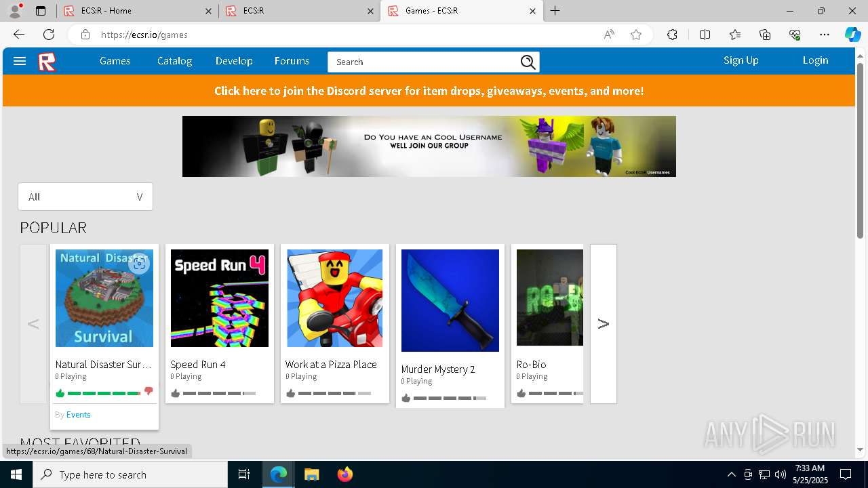Open Natural Disaster Survival title link
The height and width of the screenshot is (488, 868).
pyautogui.click(x=104, y=365)
